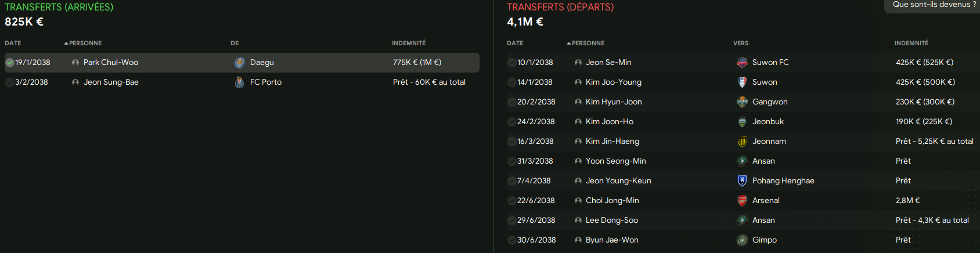
Task: Click the Jeonnam club badge icon
Action: [x=742, y=142]
